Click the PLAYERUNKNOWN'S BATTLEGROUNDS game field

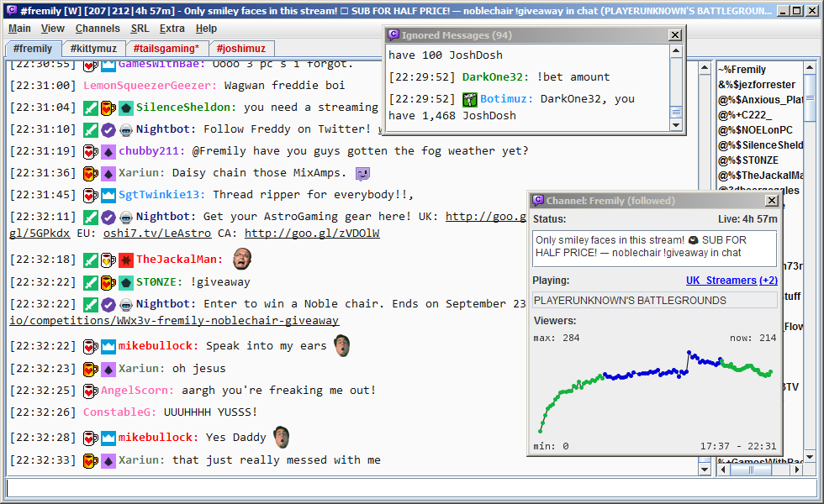tap(654, 301)
